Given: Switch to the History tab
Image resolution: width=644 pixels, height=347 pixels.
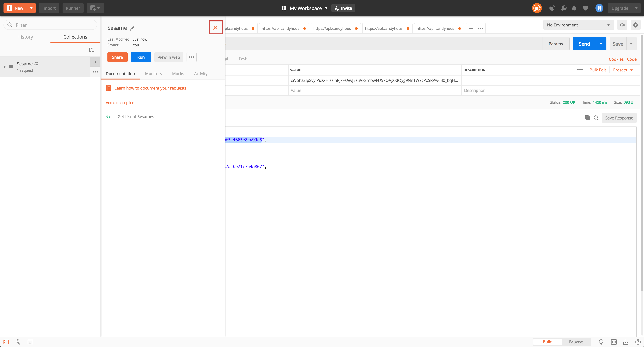Looking at the screenshot, I should coord(25,37).
